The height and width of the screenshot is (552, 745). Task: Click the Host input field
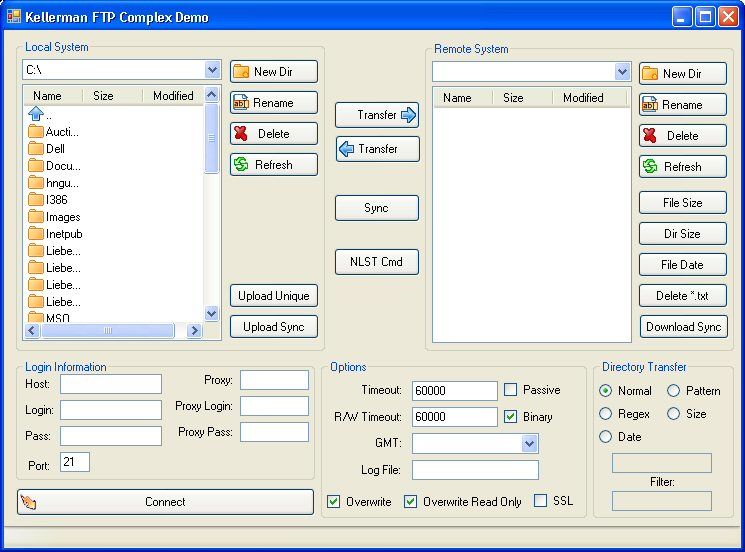pos(110,384)
